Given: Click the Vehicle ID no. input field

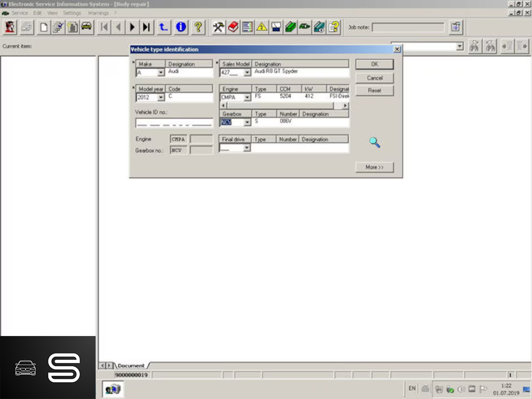Looking at the screenshot, I should pos(174,123).
